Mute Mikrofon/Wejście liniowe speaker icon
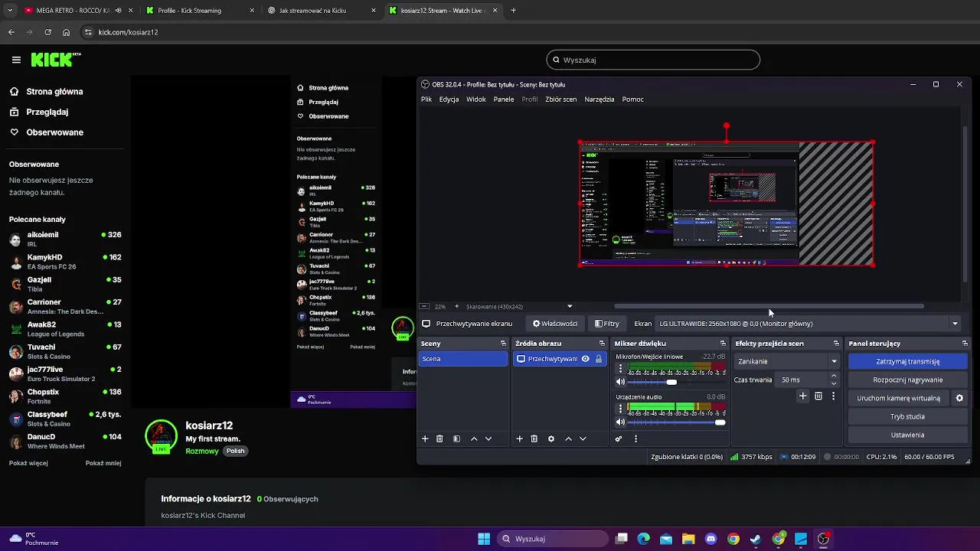The image size is (980, 551). (621, 382)
